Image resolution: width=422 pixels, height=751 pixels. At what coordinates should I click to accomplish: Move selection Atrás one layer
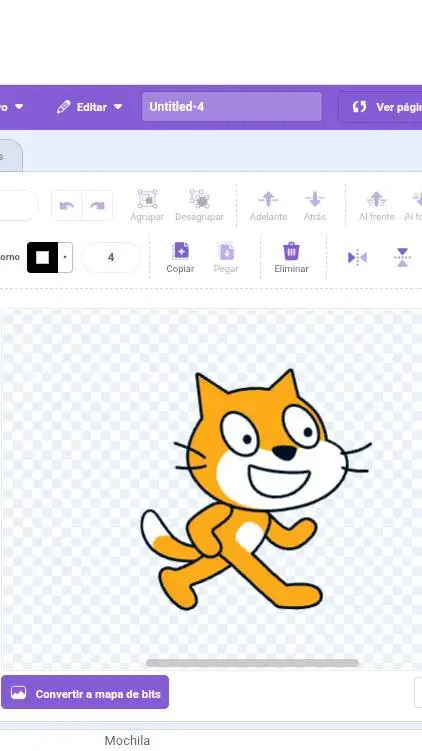(315, 205)
